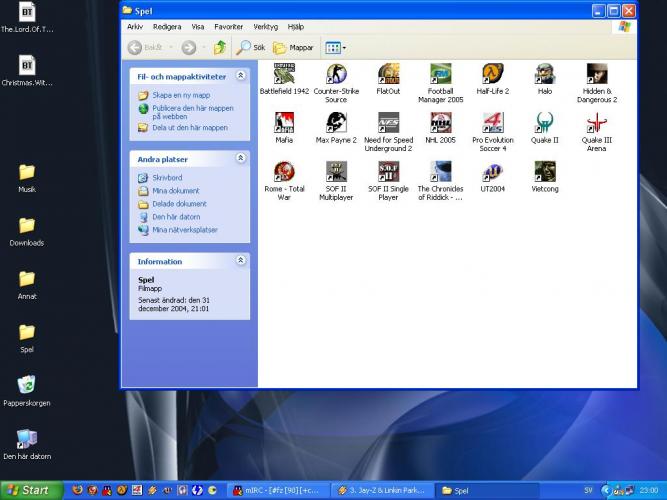Screen dimensions: 667x500
Task: Select the Football Manager 2005 icon
Action: click(x=440, y=74)
